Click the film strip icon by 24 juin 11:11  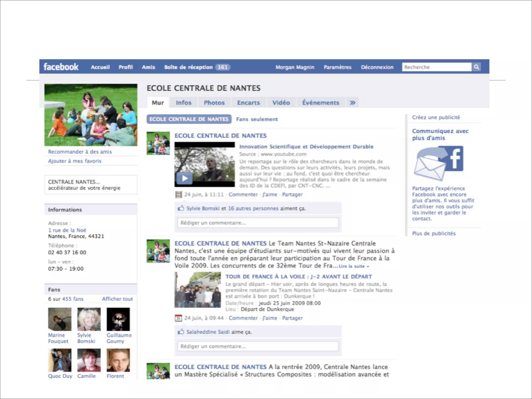pyautogui.click(x=178, y=195)
